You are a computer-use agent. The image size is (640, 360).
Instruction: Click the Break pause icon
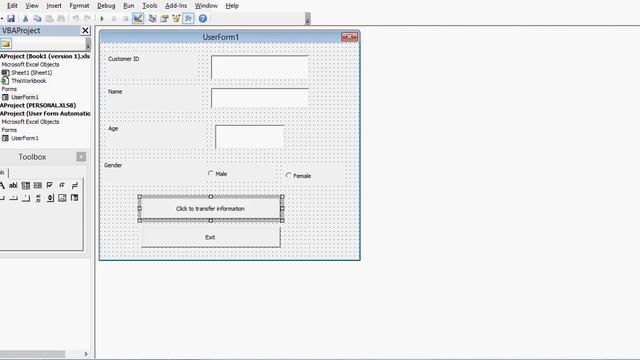point(114,18)
